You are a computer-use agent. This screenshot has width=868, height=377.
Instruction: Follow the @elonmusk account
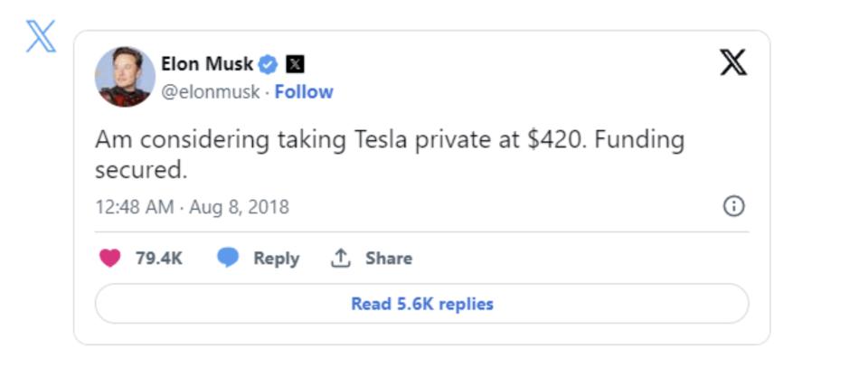tap(304, 92)
